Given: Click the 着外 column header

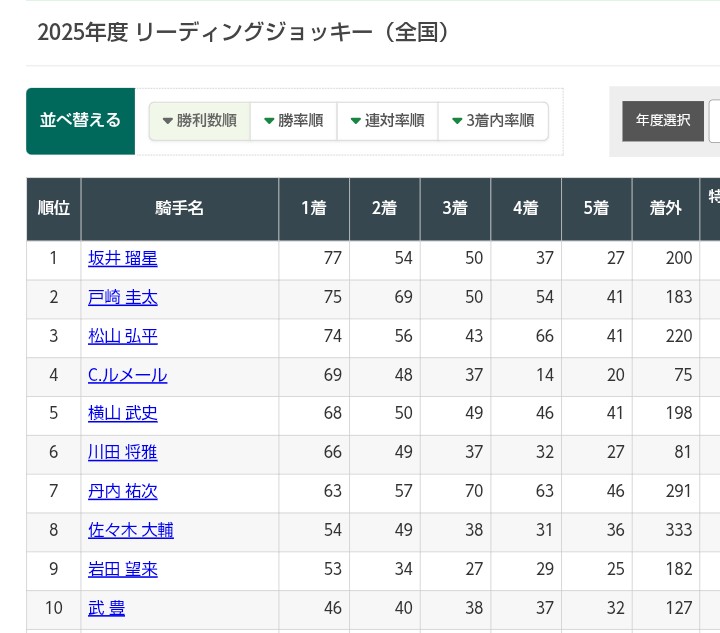Looking at the screenshot, I should click(x=666, y=209).
